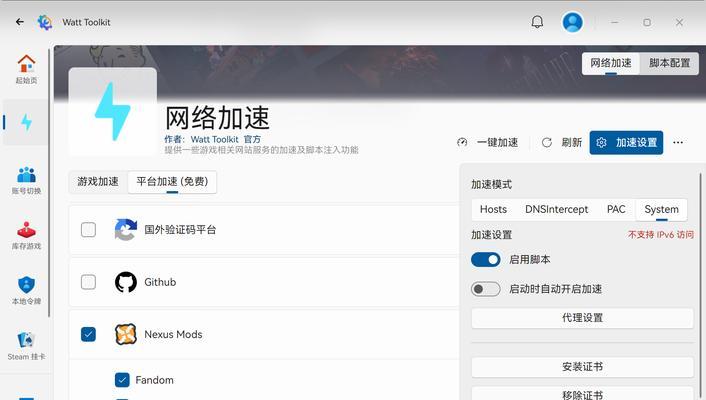
Task: Disable the 启用脚本 toggle
Action: pyautogui.click(x=485, y=259)
